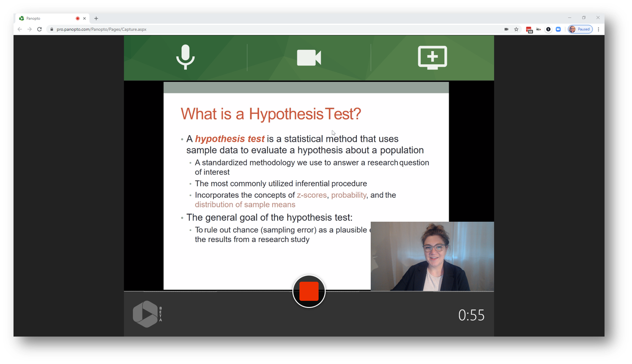The width and height of the screenshot is (632, 364).
Task: Select the webcam preview thumbnail
Action: pyautogui.click(x=432, y=256)
